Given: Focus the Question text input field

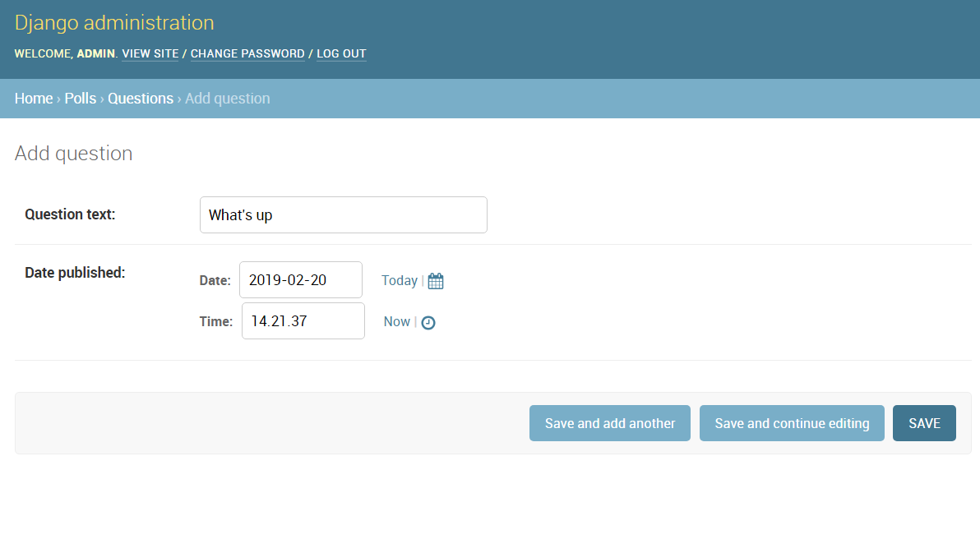Looking at the screenshot, I should point(343,214).
